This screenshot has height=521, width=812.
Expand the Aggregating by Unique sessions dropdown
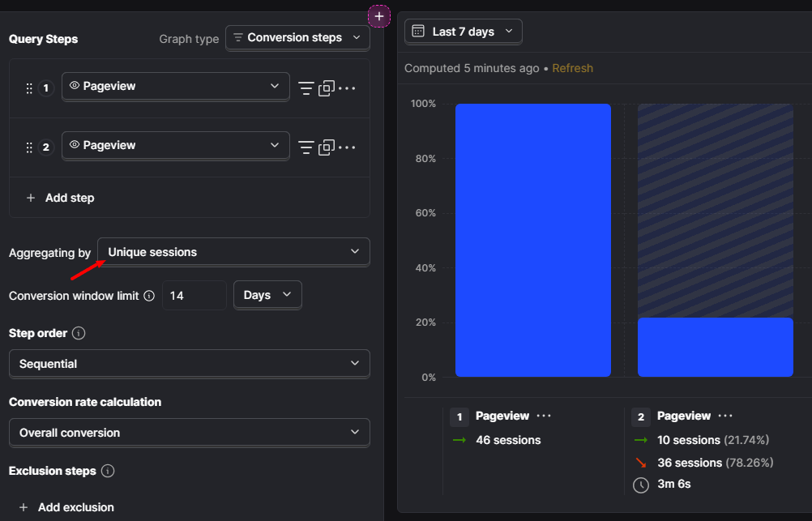click(x=233, y=252)
